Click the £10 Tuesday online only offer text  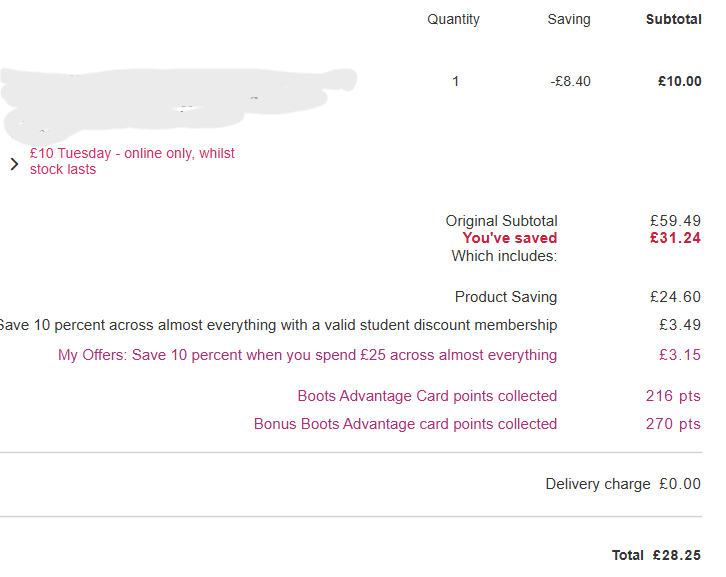(132, 161)
